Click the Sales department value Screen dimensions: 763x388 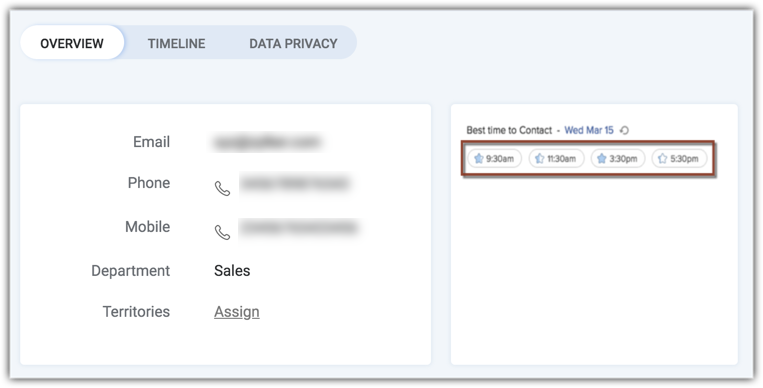coord(232,271)
